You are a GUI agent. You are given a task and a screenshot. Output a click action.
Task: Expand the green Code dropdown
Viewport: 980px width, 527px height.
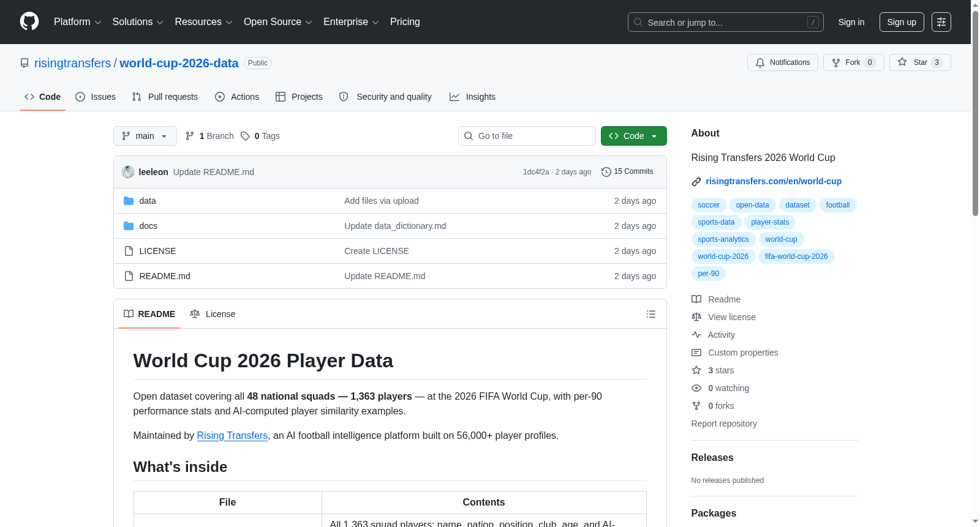coord(634,136)
